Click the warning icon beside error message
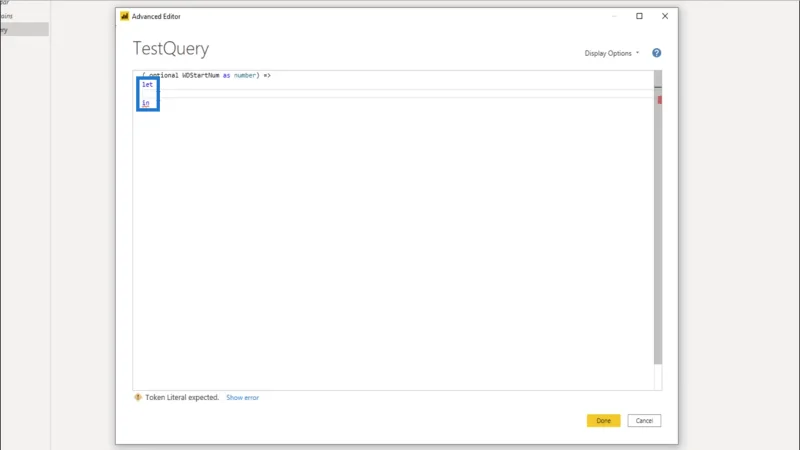Viewport: 800px width, 450px height. 138,397
